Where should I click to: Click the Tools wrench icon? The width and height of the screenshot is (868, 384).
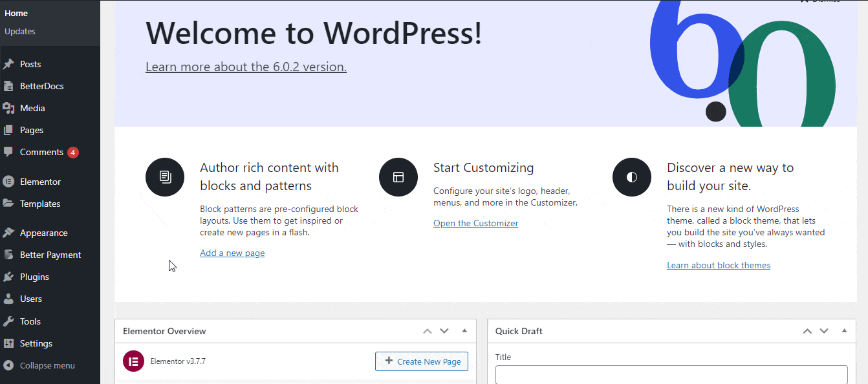(8, 321)
